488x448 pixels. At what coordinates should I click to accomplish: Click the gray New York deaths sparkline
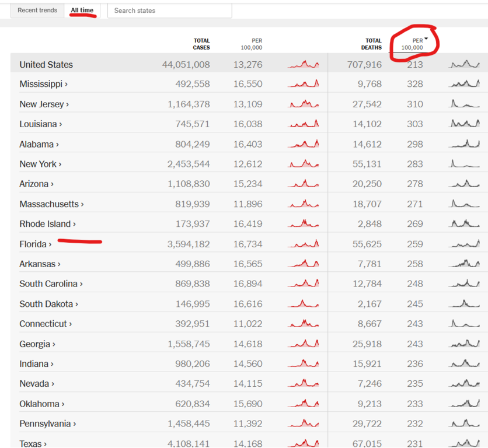(464, 164)
